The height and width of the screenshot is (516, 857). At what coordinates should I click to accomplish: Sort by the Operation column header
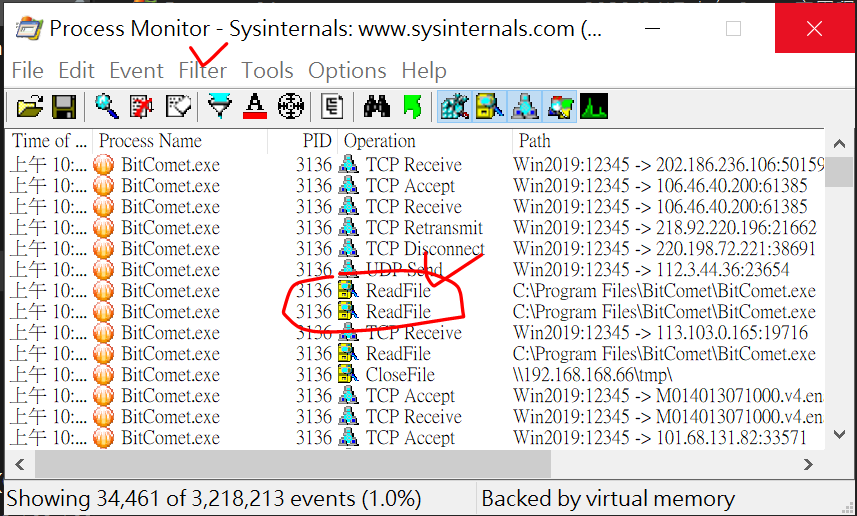tap(425, 141)
